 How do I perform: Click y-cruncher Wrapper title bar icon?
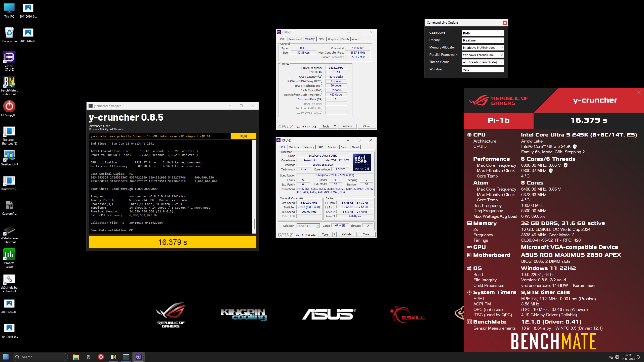[x=91, y=106]
